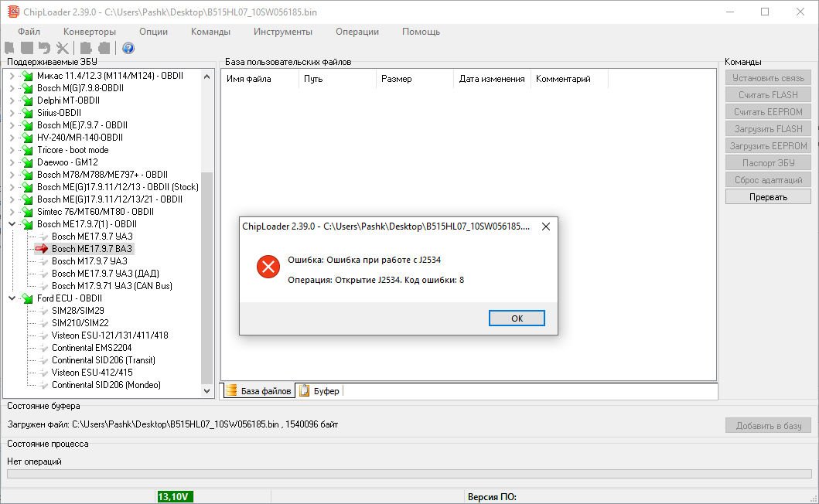Viewport: 819px width, 504px height.
Task: Click the ChipLoader app icon in title bar
Action: (x=12, y=12)
